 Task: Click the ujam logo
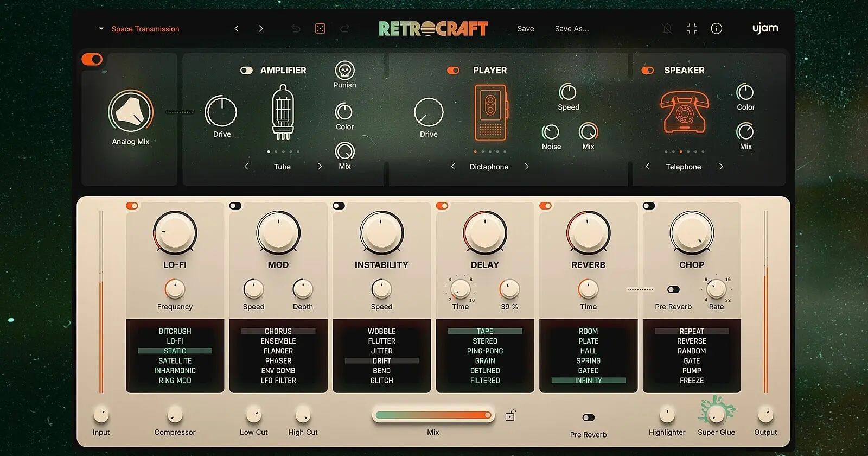[x=765, y=28]
